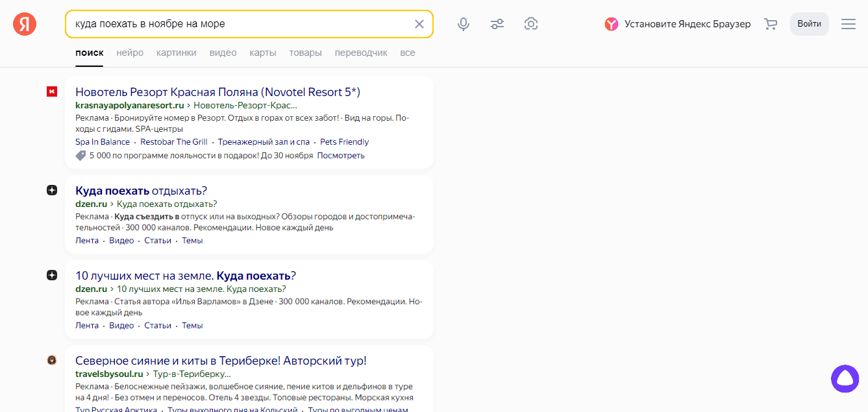This screenshot has width=868, height=412.
Task: Click favicon beside 'Куда поехать отдыхать?'
Action: [x=52, y=190]
